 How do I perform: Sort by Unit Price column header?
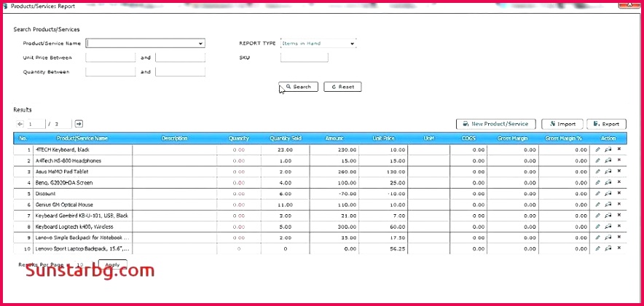tap(384, 138)
